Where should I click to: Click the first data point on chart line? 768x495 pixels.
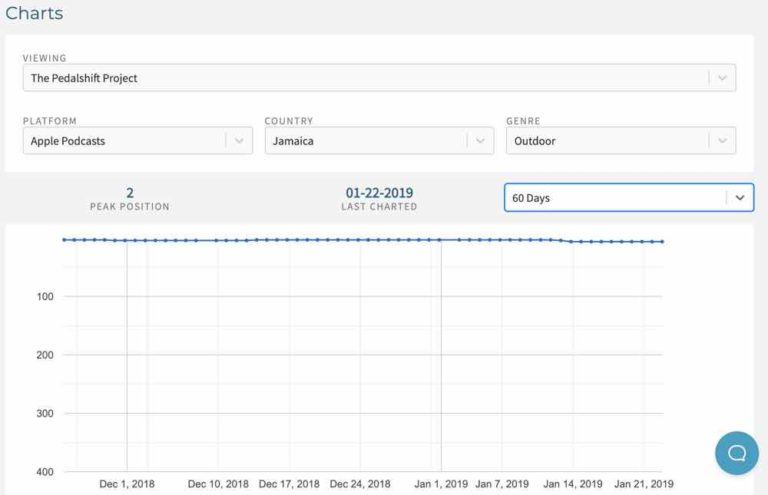click(x=64, y=240)
